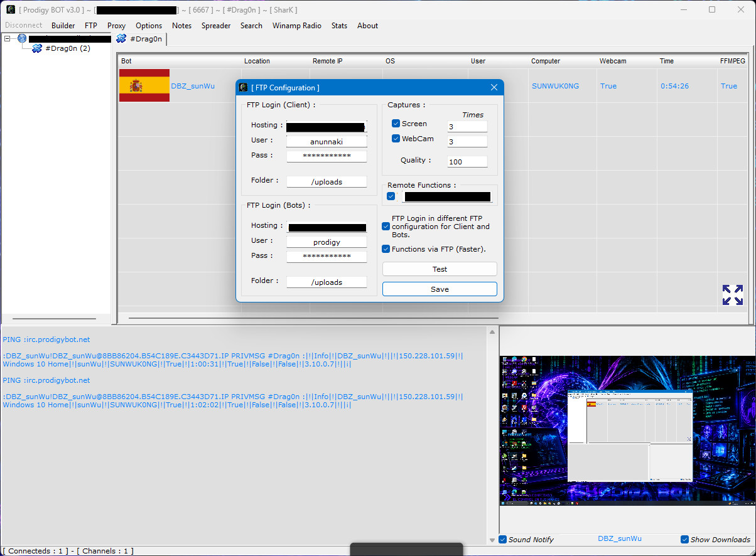Click the Bot column header
Image resolution: width=756 pixels, height=556 pixels.
tap(126, 61)
